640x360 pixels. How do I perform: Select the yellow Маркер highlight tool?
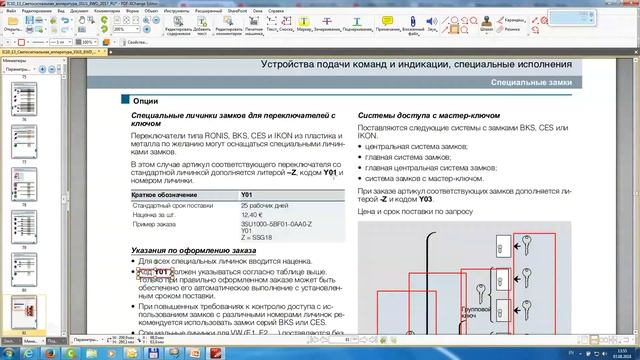(x=304, y=24)
